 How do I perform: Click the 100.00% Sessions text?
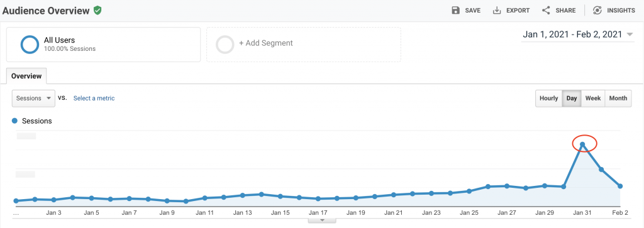tap(70, 49)
